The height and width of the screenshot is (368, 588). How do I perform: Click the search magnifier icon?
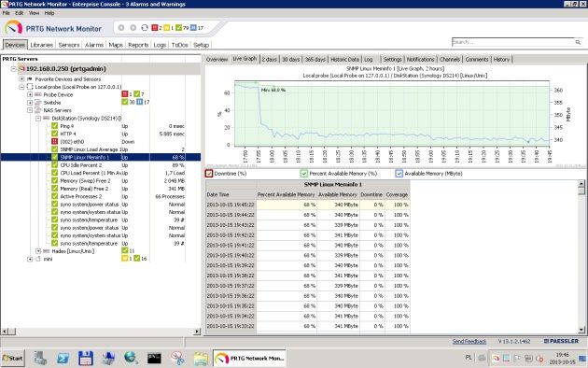coord(578,42)
